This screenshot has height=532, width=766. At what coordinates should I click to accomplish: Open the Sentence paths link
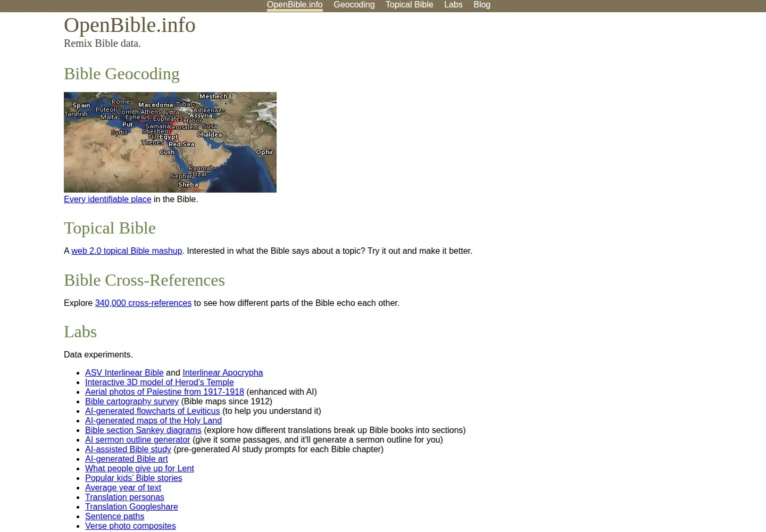tap(114, 516)
